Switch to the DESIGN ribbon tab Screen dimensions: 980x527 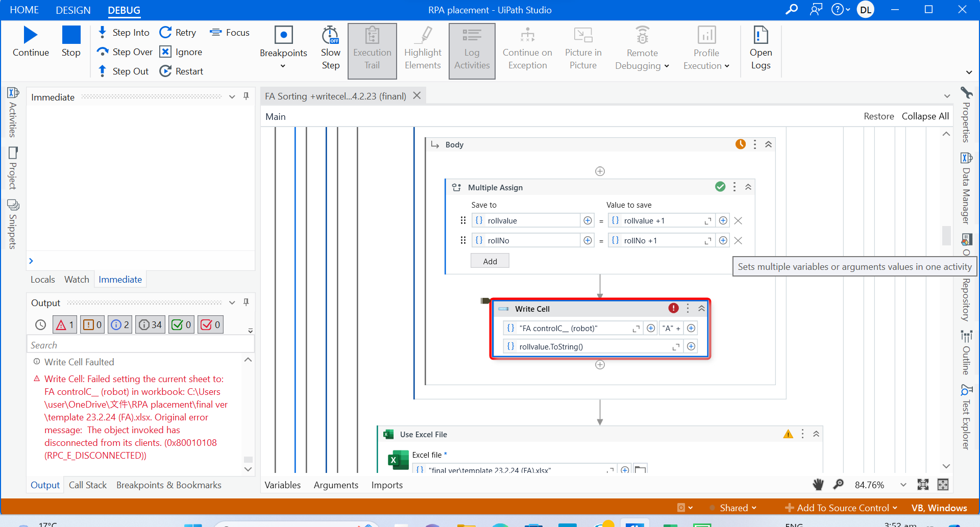coord(72,10)
